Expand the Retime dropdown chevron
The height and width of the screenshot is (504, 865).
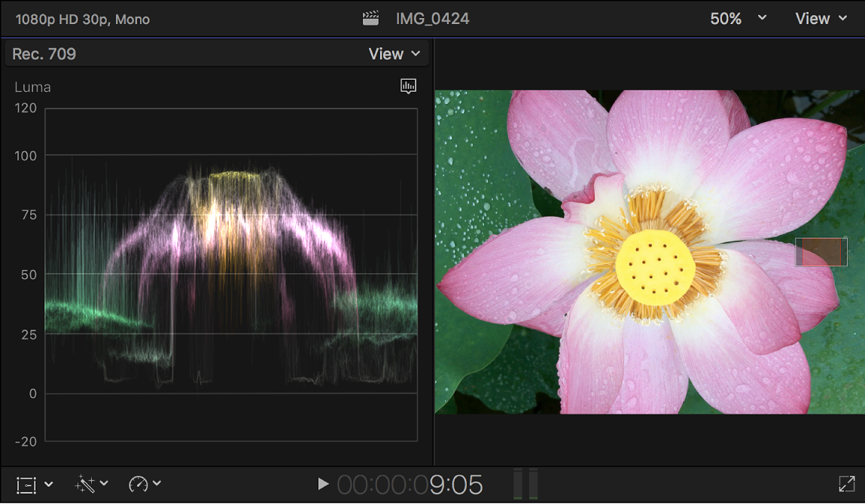pos(157,484)
